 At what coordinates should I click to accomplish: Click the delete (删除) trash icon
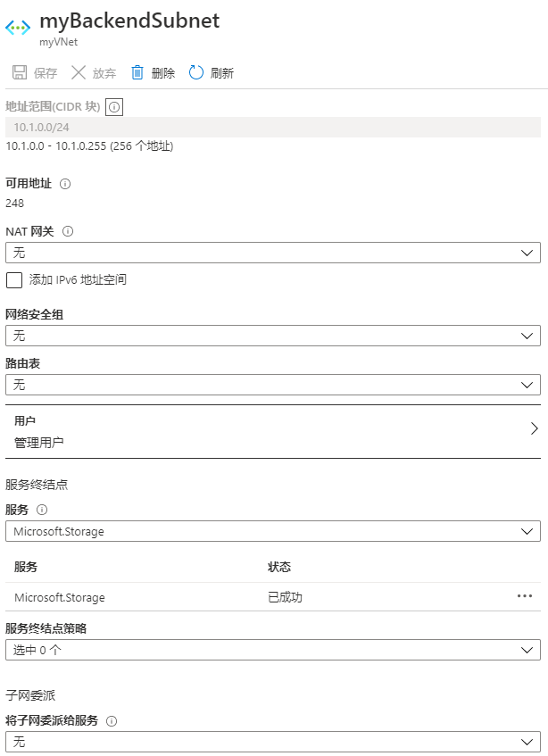coord(137,72)
